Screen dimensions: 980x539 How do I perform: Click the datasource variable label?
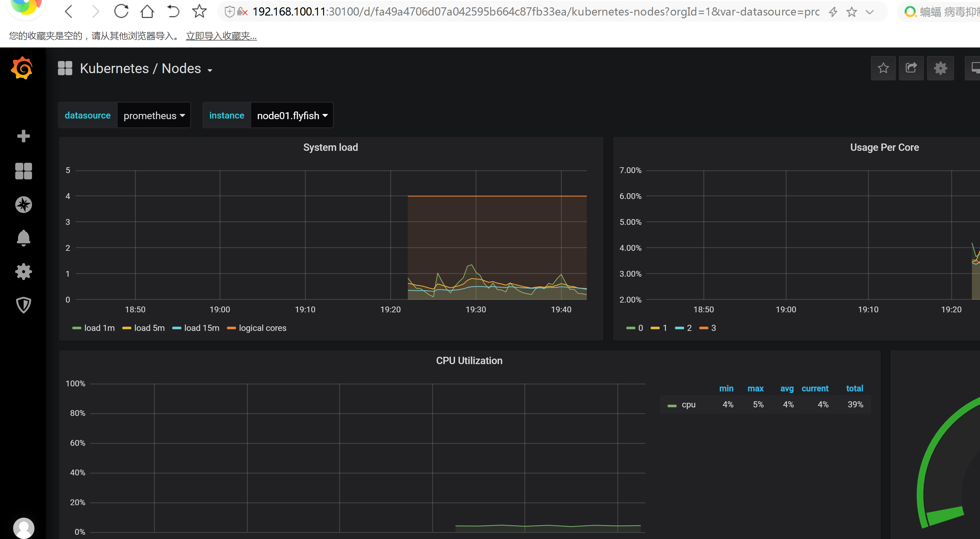coord(87,115)
